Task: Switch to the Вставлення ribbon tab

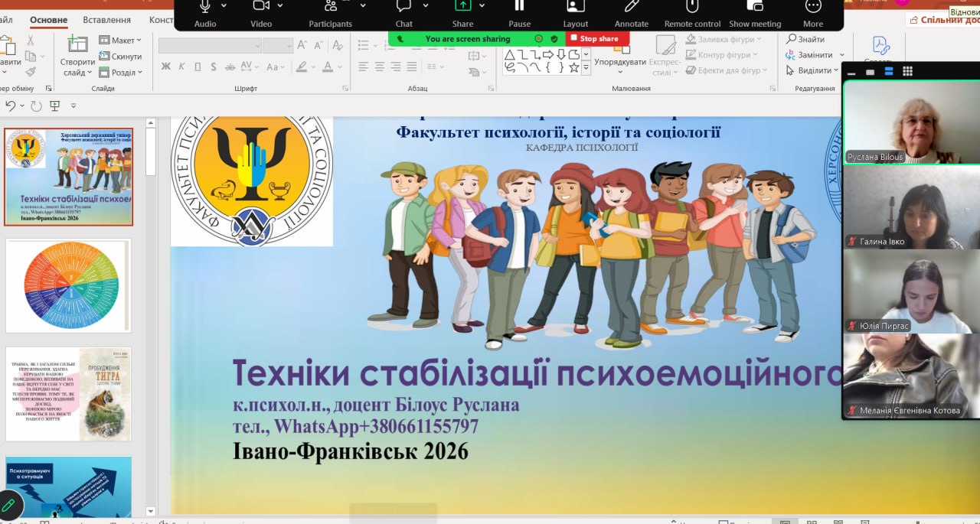Action: point(106,20)
